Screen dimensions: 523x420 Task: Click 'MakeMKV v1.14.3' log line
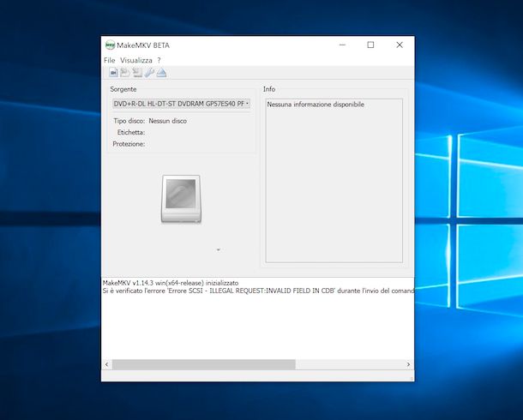point(171,283)
